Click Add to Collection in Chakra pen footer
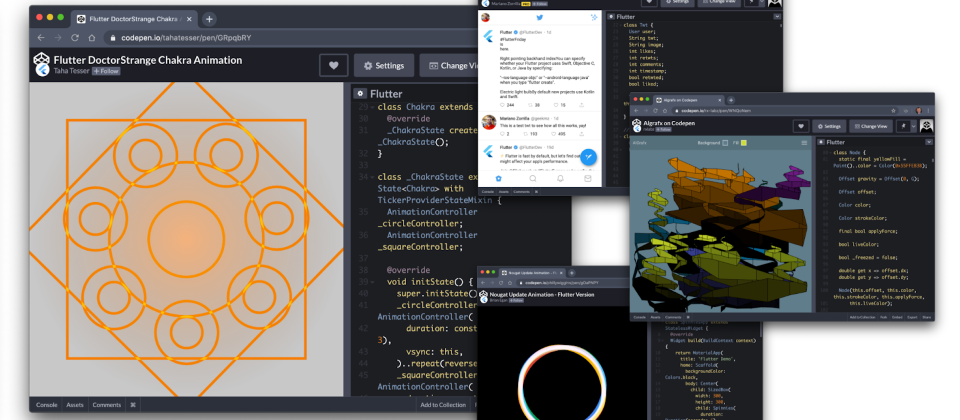The height and width of the screenshot is (420, 960). pyautogui.click(x=443, y=405)
